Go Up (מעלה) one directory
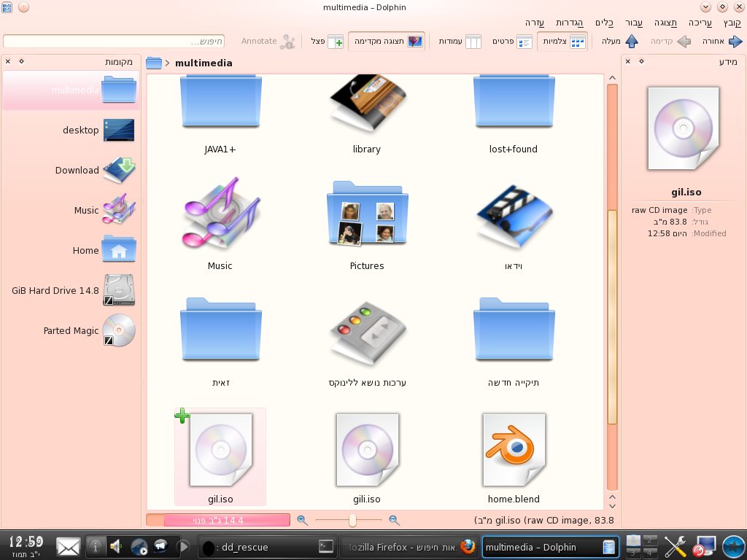The image size is (747, 560). [619, 42]
